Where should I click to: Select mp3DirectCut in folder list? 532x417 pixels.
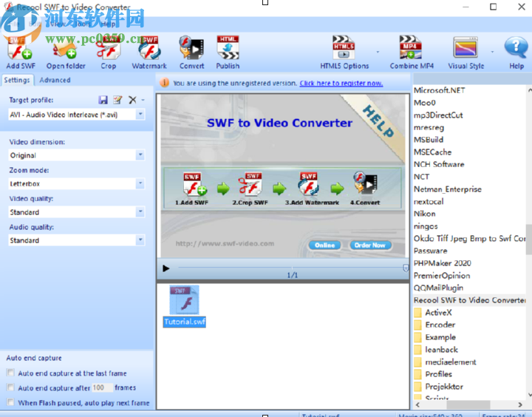438,115
